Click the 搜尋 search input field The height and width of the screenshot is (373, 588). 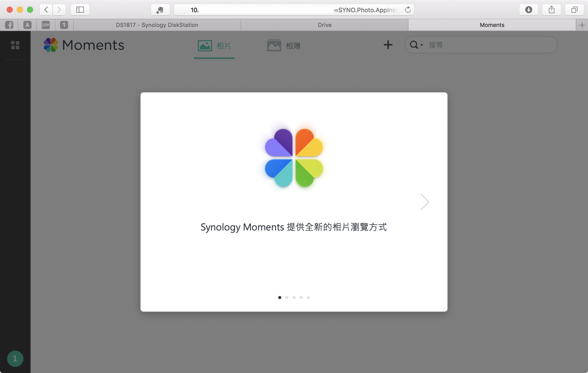(x=490, y=45)
